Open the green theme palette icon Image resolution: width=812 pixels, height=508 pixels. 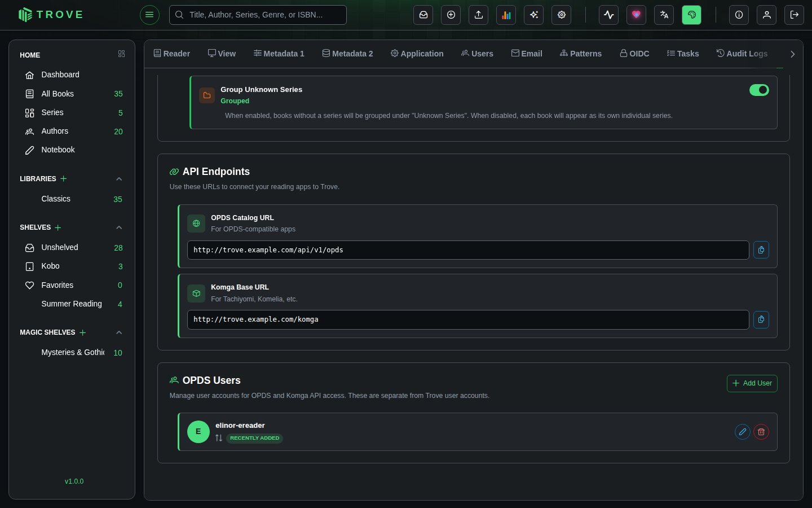tap(692, 15)
